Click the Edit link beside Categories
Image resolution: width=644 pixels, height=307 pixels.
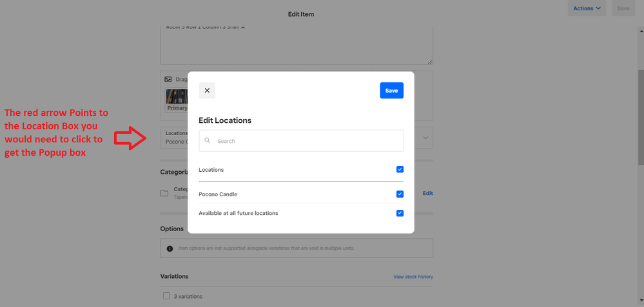point(427,193)
